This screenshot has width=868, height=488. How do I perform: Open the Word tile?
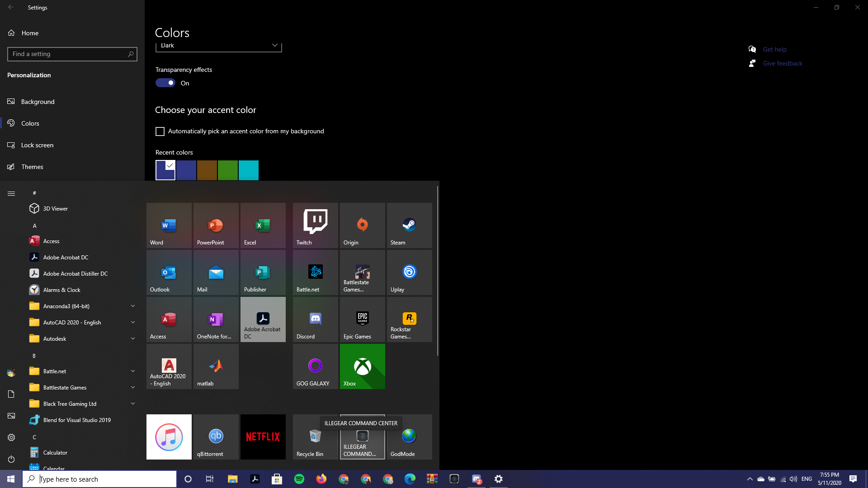169,225
